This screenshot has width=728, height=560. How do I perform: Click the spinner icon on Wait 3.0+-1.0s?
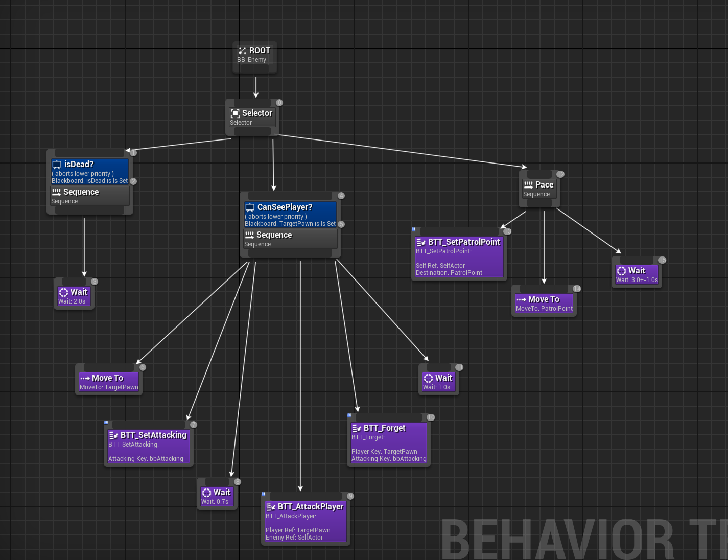[x=621, y=271]
